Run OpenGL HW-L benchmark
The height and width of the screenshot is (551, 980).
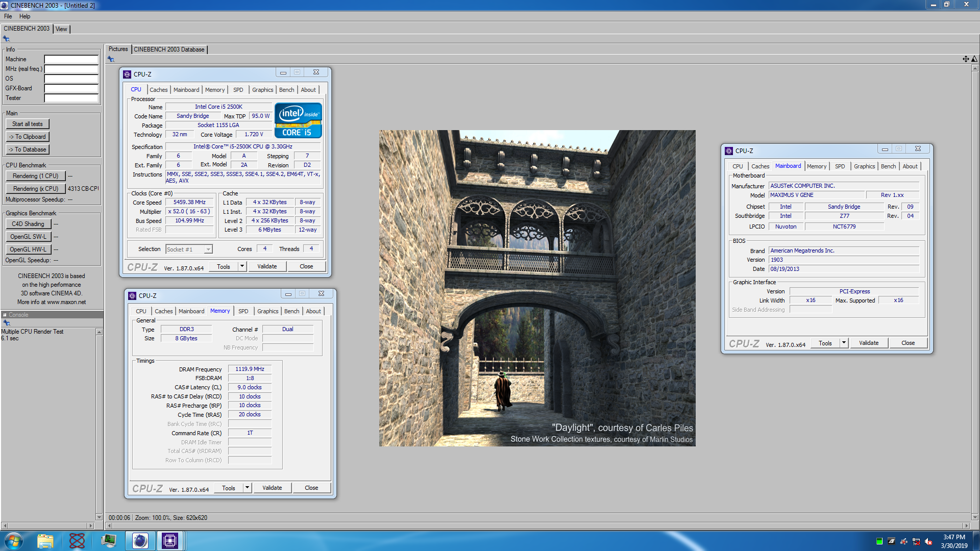[28, 249]
